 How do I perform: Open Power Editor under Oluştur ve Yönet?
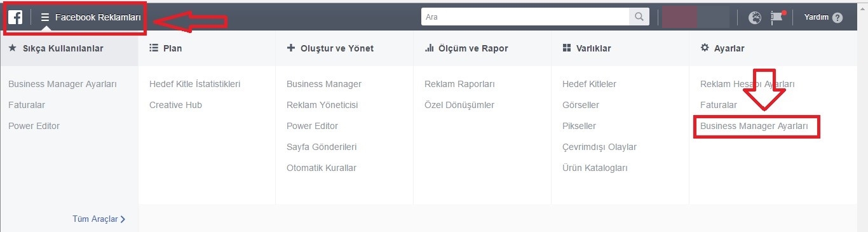pyautogui.click(x=312, y=126)
